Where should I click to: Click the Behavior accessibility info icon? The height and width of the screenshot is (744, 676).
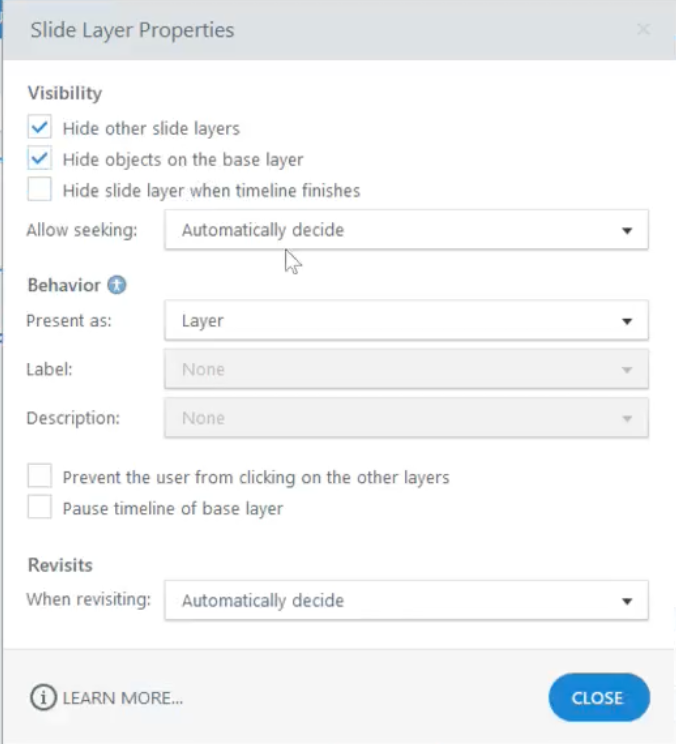pyautogui.click(x=117, y=285)
